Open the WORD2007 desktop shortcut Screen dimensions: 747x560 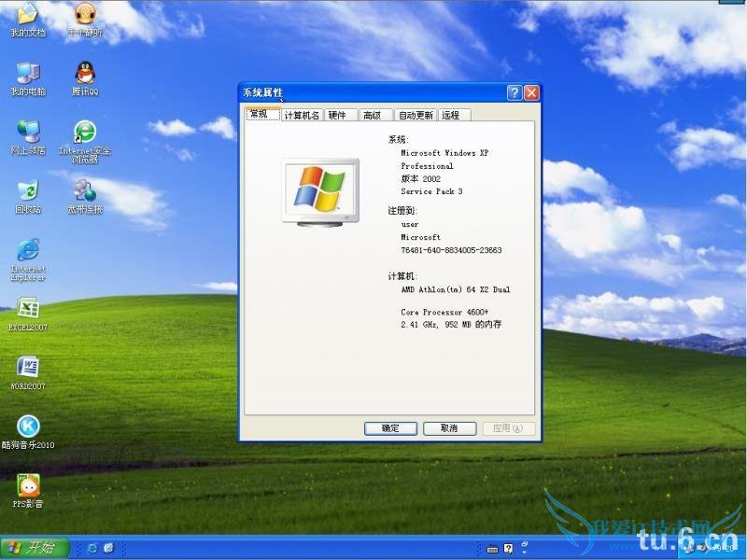(28, 373)
